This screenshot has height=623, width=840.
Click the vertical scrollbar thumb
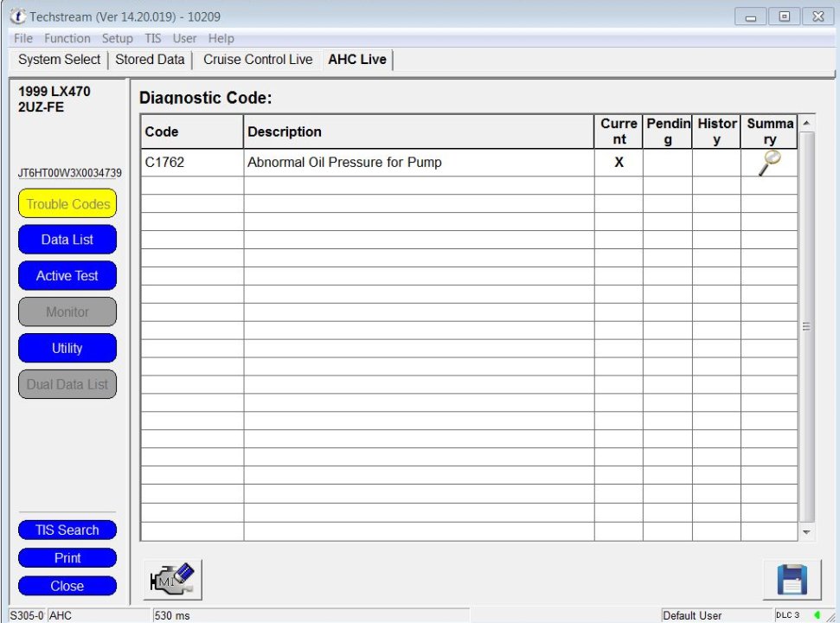pos(806,327)
